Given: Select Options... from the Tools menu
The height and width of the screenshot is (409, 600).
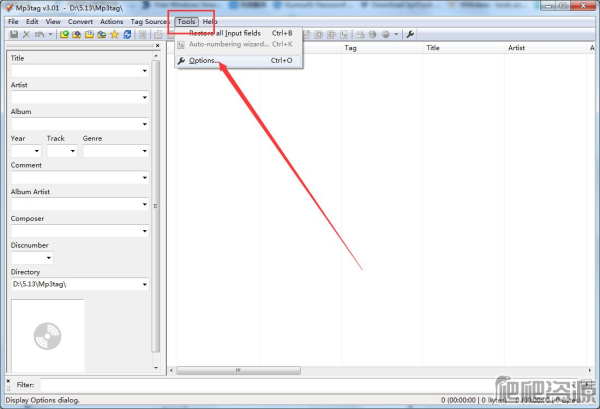Looking at the screenshot, I should tap(205, 61).
